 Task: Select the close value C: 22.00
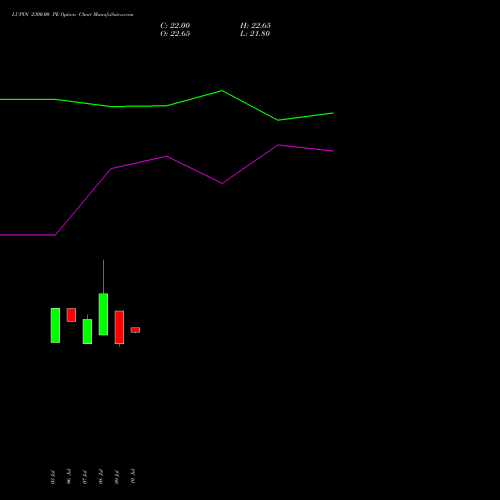[175, 26]
